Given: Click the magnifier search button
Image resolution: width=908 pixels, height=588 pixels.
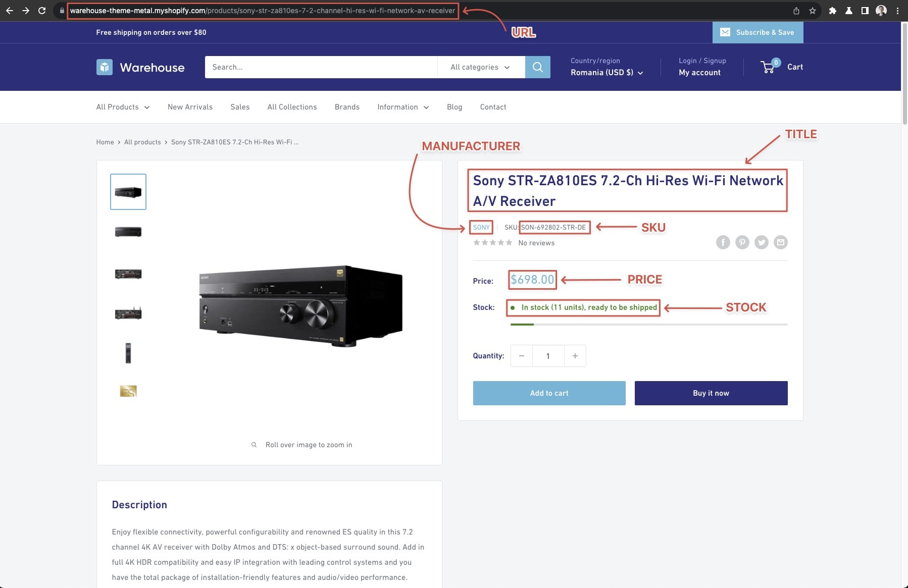Looking at the screenshot, I should pos(537,67).
